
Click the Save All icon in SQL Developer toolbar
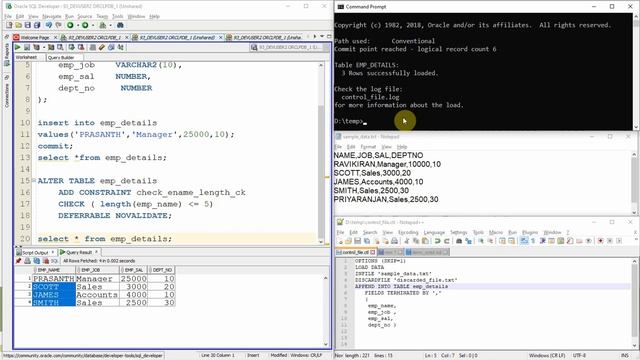[x=37, y=25]
